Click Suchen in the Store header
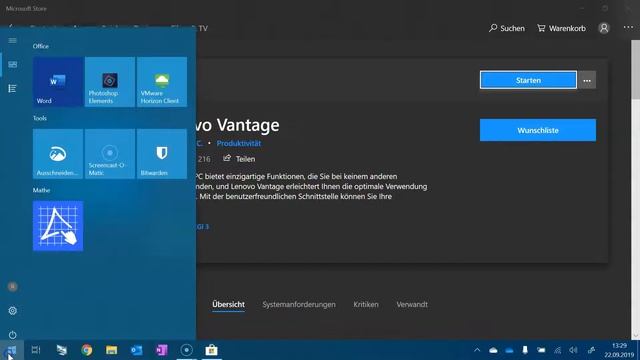640x360 pixels. [x=507, y=28]
